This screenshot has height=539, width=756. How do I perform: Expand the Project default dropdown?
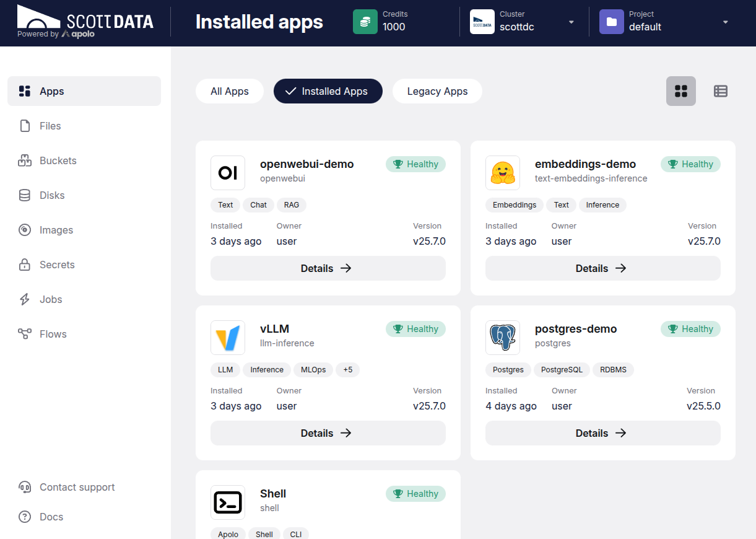[x=725, y=22]
